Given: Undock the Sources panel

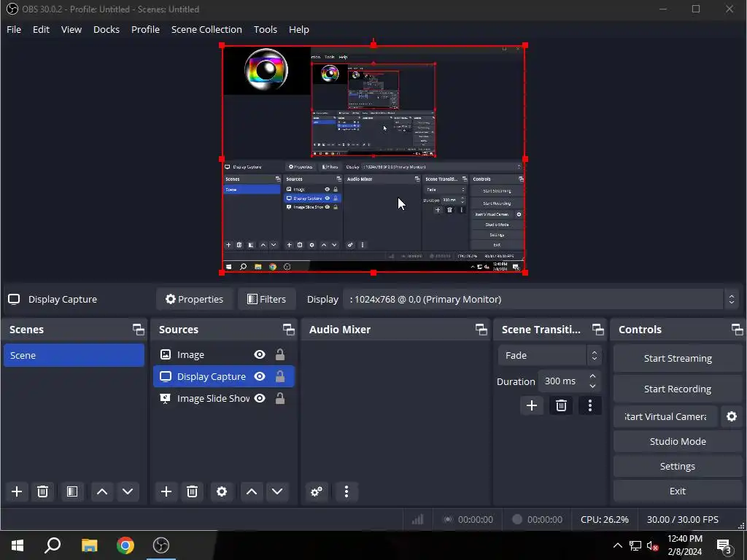Looking at the screenshot, I should click(x=289, y=330).
